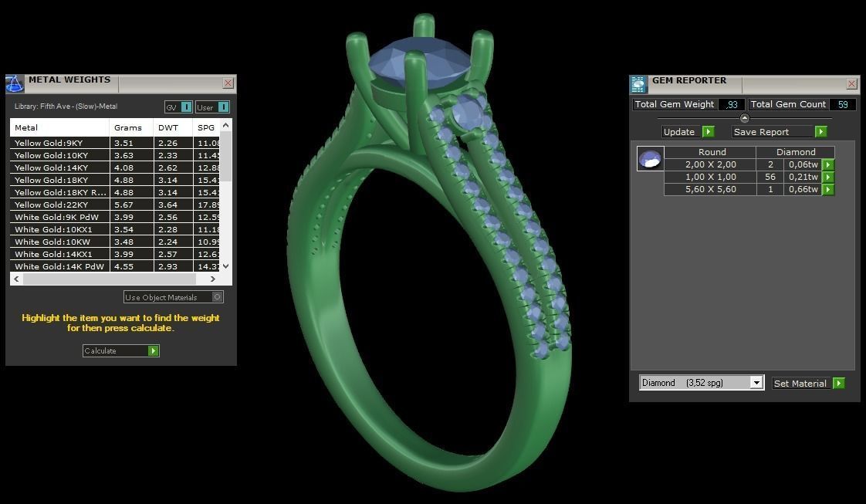Screen dimensions: 866x504
Task: Click the 3.64 DWT cell for 22KY
Action: [x=174, y=205]
